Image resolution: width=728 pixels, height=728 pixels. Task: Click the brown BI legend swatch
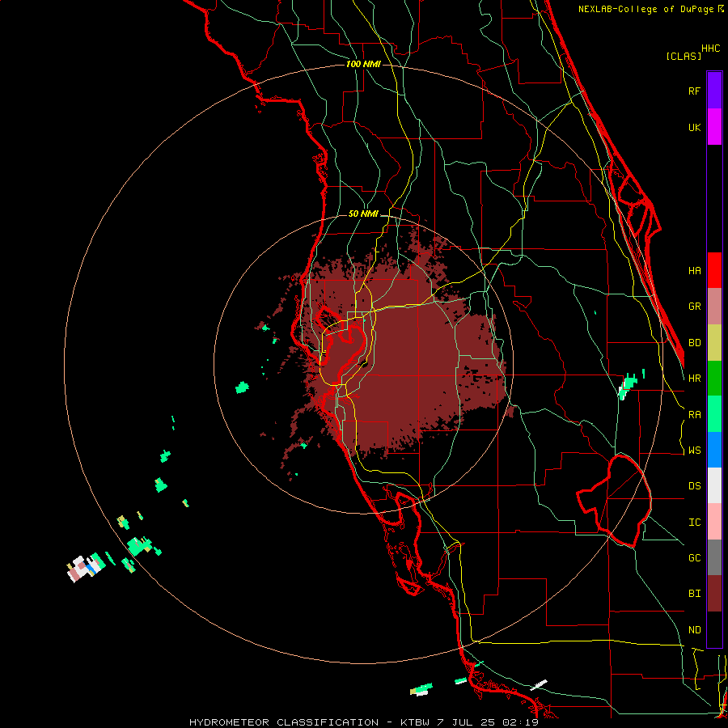point(714,594)
